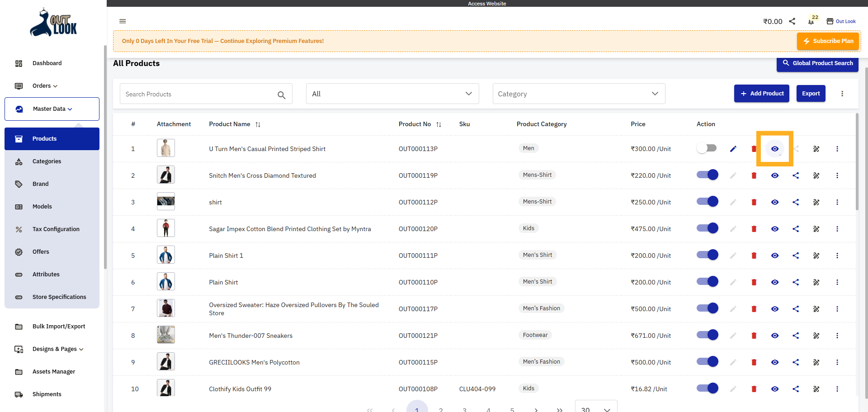The height and width of the screenshot is (412, 868).
Task: Open the All filter dropdown
Action: pos(392,94)
